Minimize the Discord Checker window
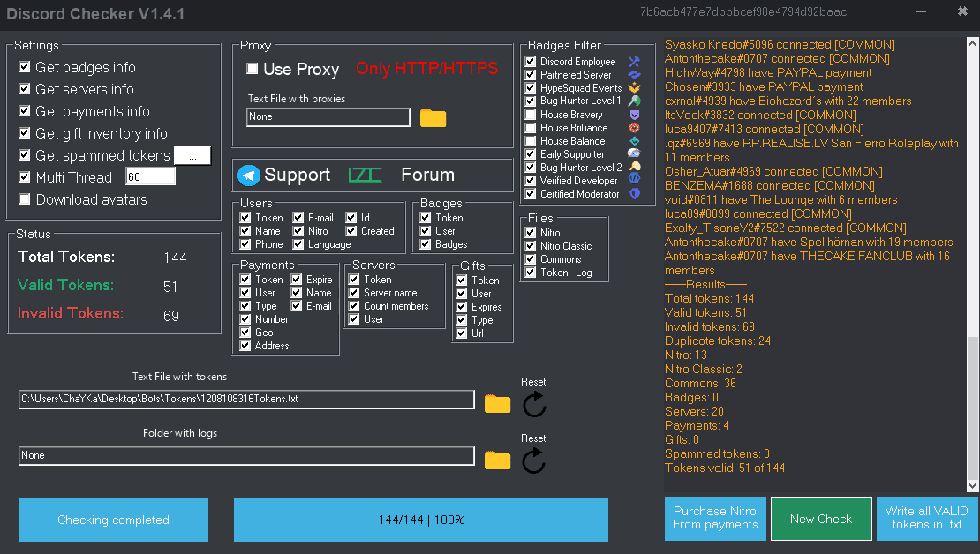 pos(921,11)
